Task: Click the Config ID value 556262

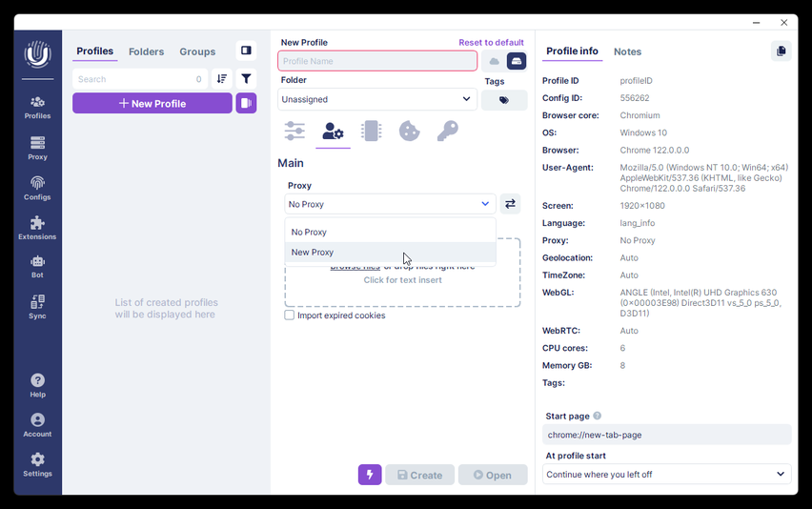Action: [x=635, y=98]
